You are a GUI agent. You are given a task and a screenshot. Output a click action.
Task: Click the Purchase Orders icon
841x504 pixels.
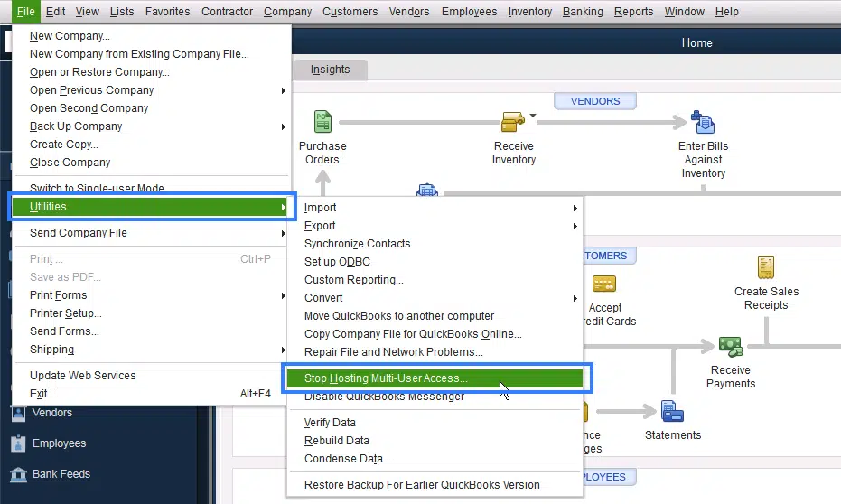point(322,121)
